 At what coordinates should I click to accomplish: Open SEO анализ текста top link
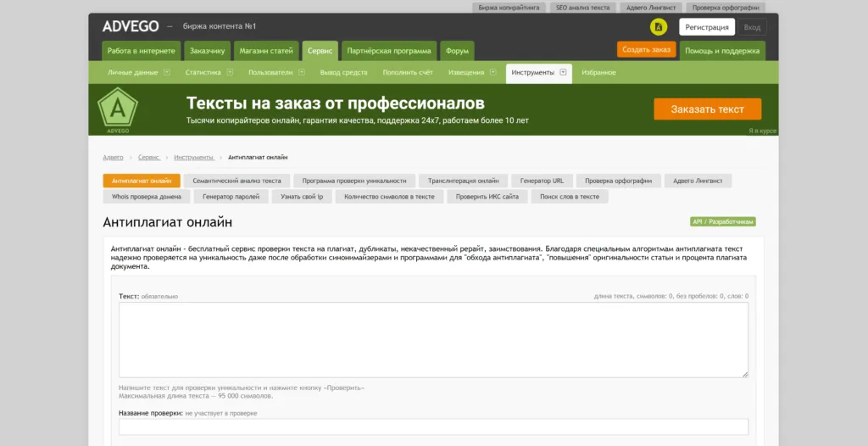coord(583,8)
